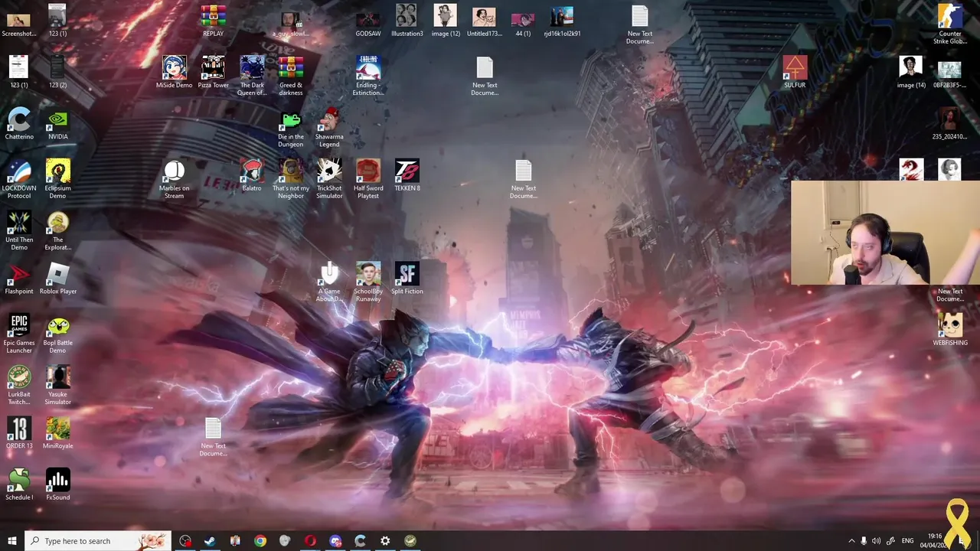
Task: Click the microphone icon in system tray
Action: (864, 541)
